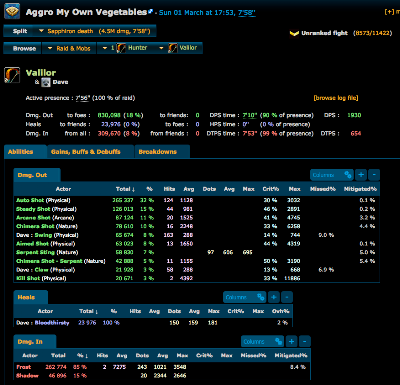
Task: Switch to Gains, Buffs & Debuffs tab
Action: [x=86, y=152]
